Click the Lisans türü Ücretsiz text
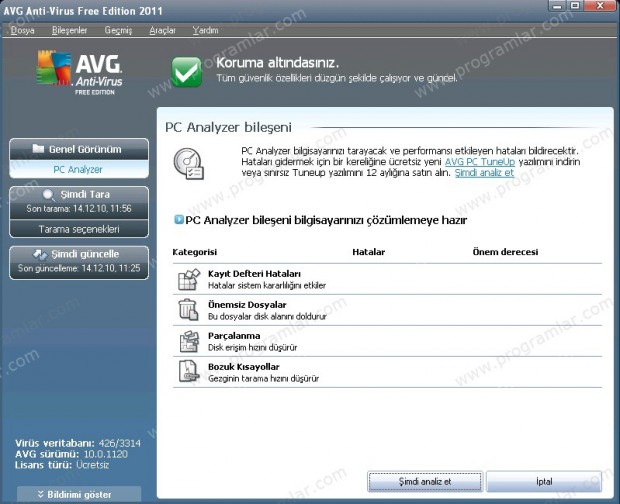This screenshot has width=620, height=504. (62, 465)
